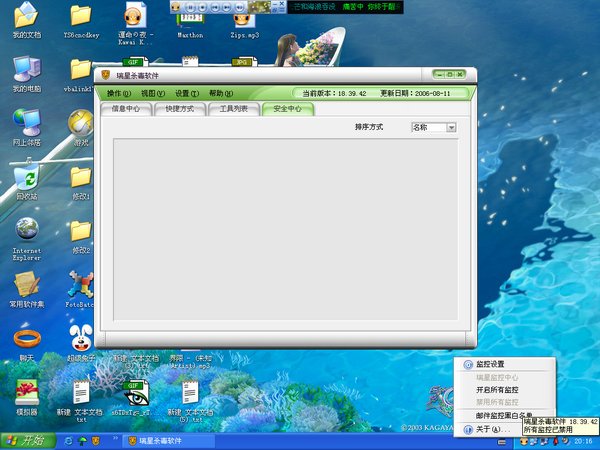Image resolution: width=600 pixels, height=450 pixels.
Task: Select the 游戏 desktop icon
Action: [81, 128]
